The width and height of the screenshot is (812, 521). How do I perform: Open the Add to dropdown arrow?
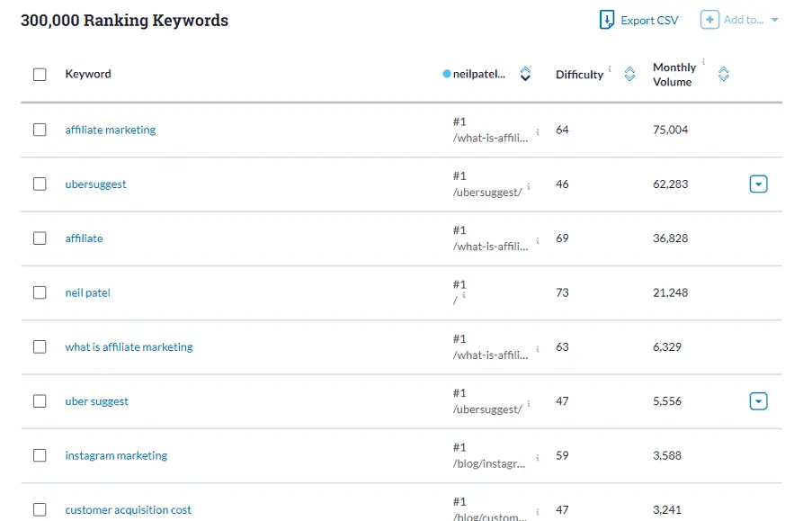(775, 20)
